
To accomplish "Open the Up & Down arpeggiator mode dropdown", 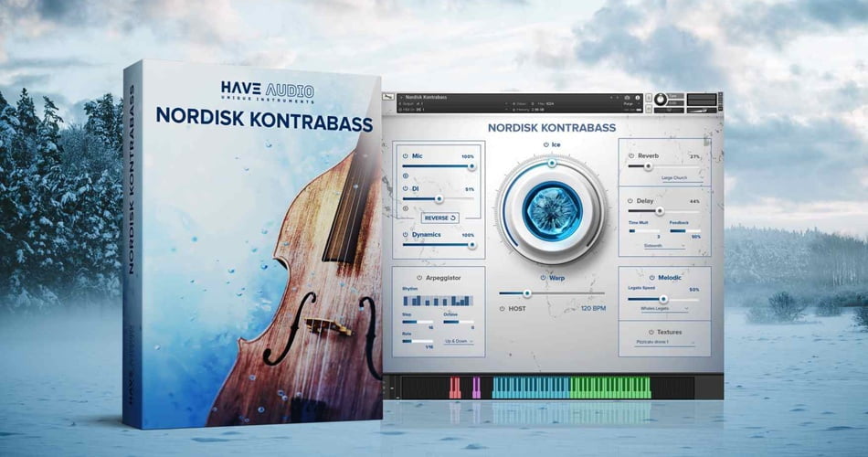I will coord(458,342).
